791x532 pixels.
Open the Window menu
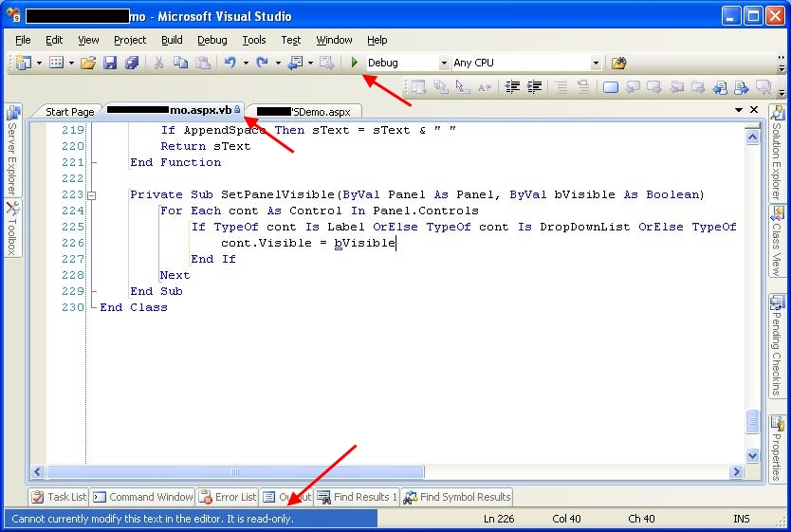334,40
